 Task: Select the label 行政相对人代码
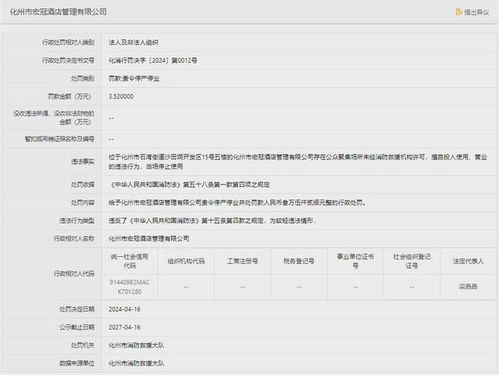click(74, 274)
